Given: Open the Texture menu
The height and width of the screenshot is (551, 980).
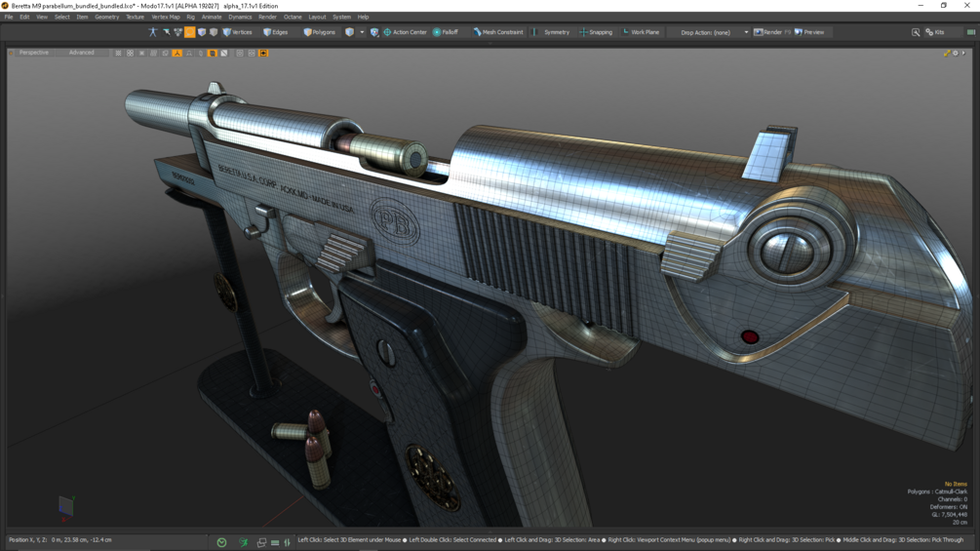Looking at the screenshot, I should (x=135, y=17).
